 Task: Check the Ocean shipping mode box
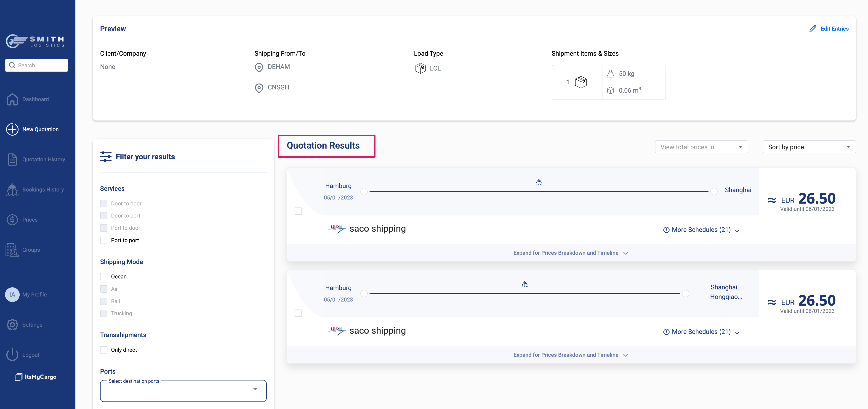coord(104,276)
